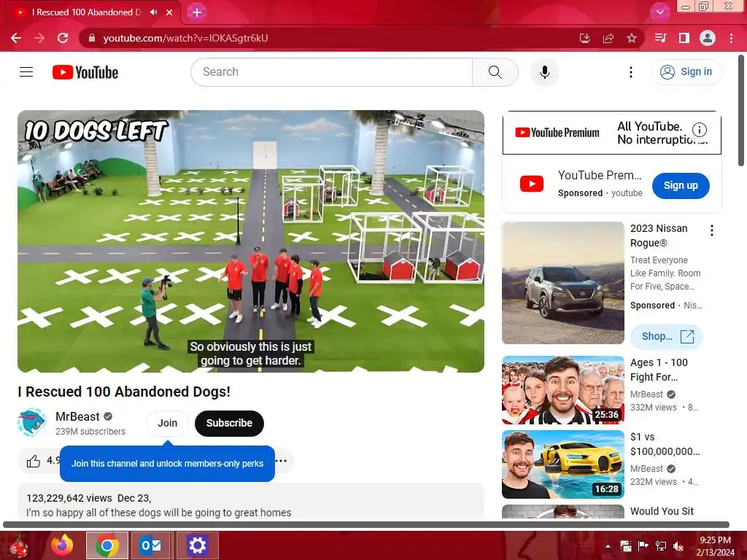Click the network tray icon
747x560 pixels.
point(661,546)
